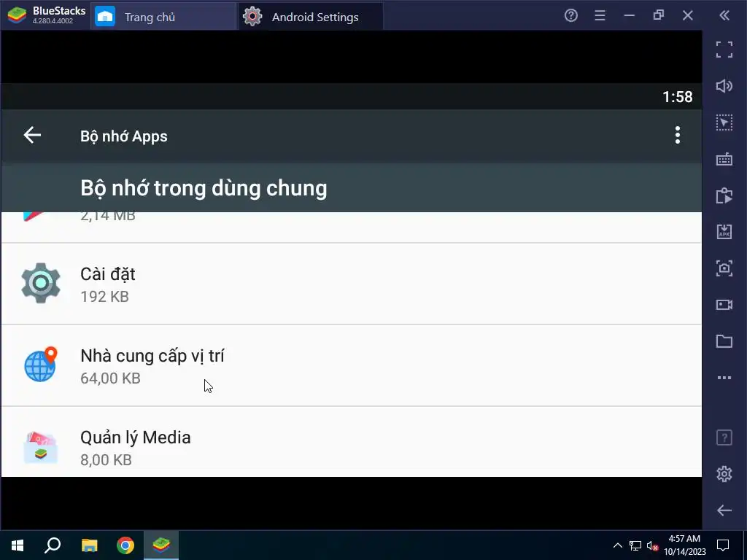Open File Explorer from the taskbar
Viewport: 747px width, 560px height.
pos(89,545)
